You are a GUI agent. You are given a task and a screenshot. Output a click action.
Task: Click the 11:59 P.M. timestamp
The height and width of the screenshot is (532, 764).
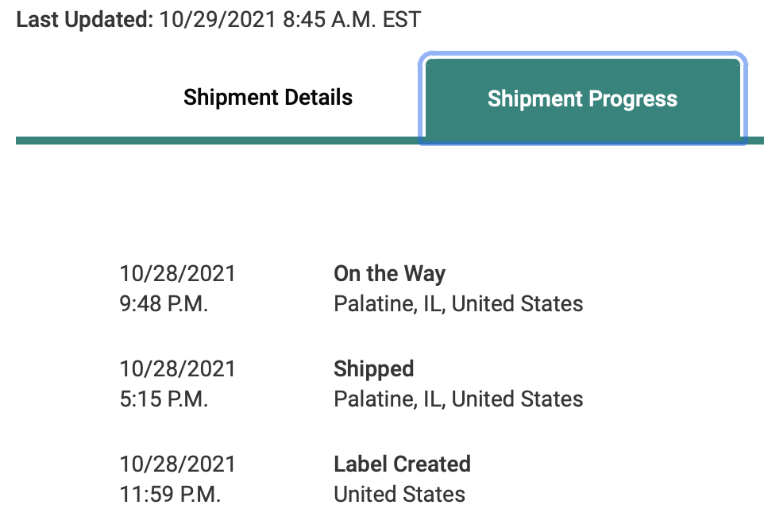click(170, 495)
